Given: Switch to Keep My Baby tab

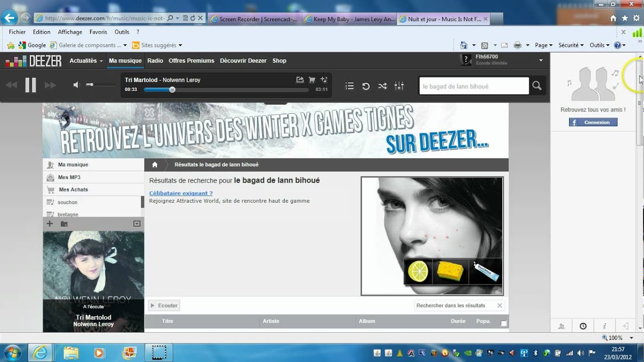Looking at the screenshot, I should point(349,19).
